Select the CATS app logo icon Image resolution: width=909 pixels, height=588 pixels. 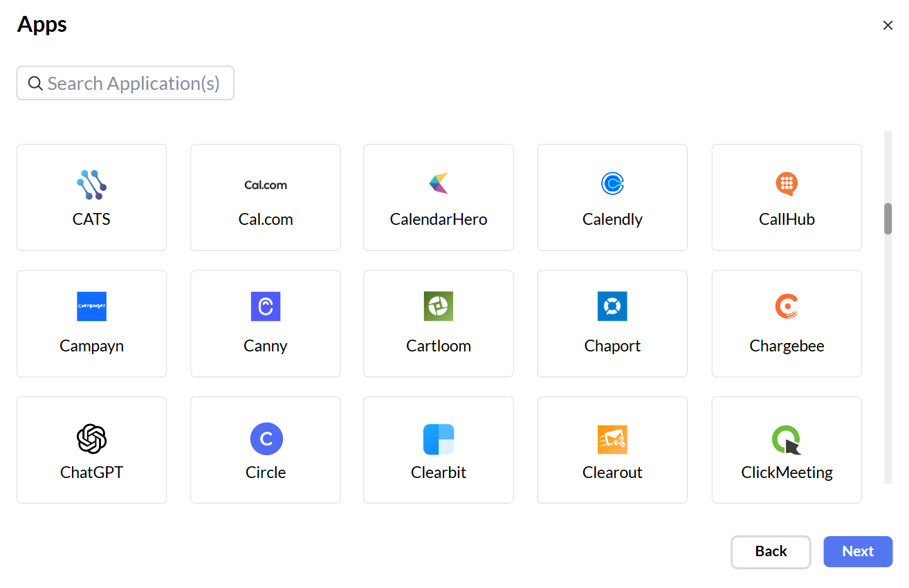tap(91, 184)
